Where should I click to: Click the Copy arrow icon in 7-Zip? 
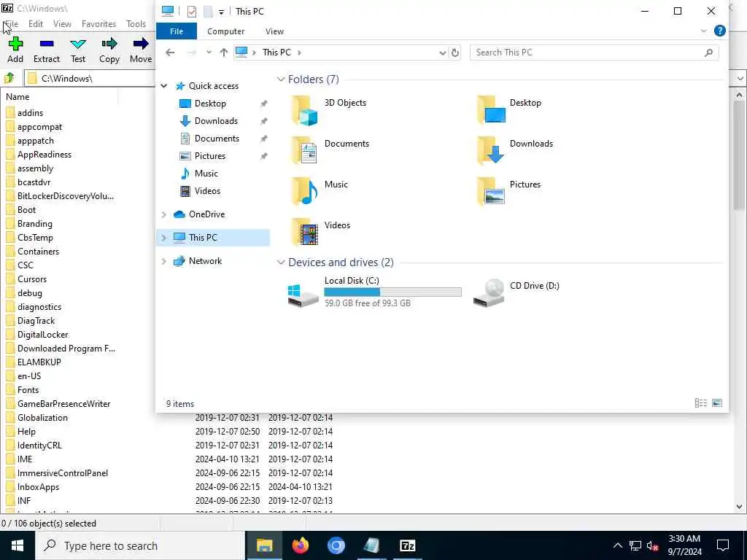109,44
